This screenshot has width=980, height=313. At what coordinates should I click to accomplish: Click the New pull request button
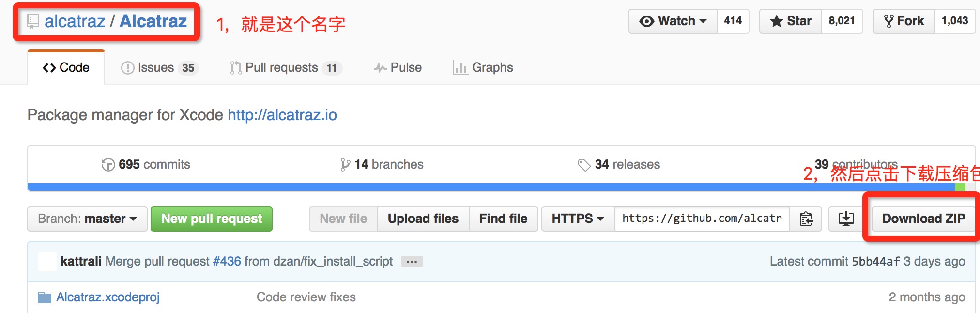pyautogui.click(x=212, y=219)
